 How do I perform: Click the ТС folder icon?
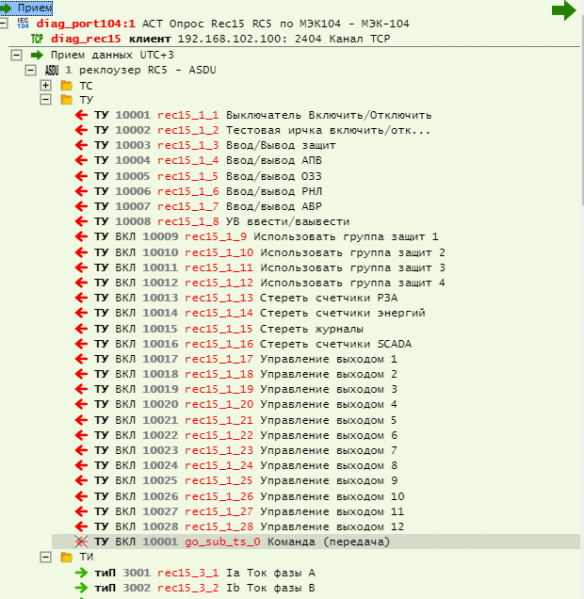coord(66,85)
